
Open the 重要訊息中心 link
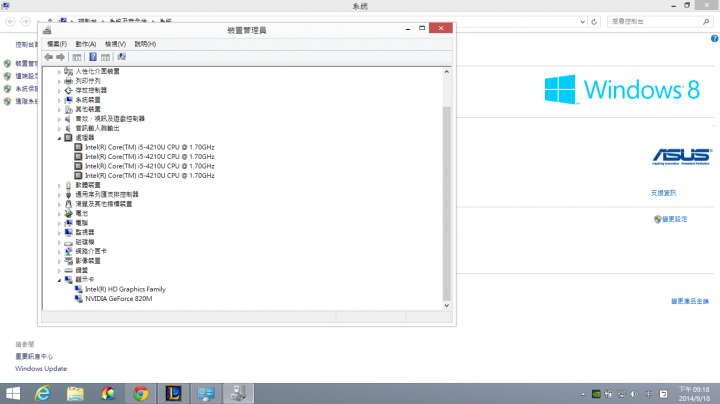[x=34, y=356]
